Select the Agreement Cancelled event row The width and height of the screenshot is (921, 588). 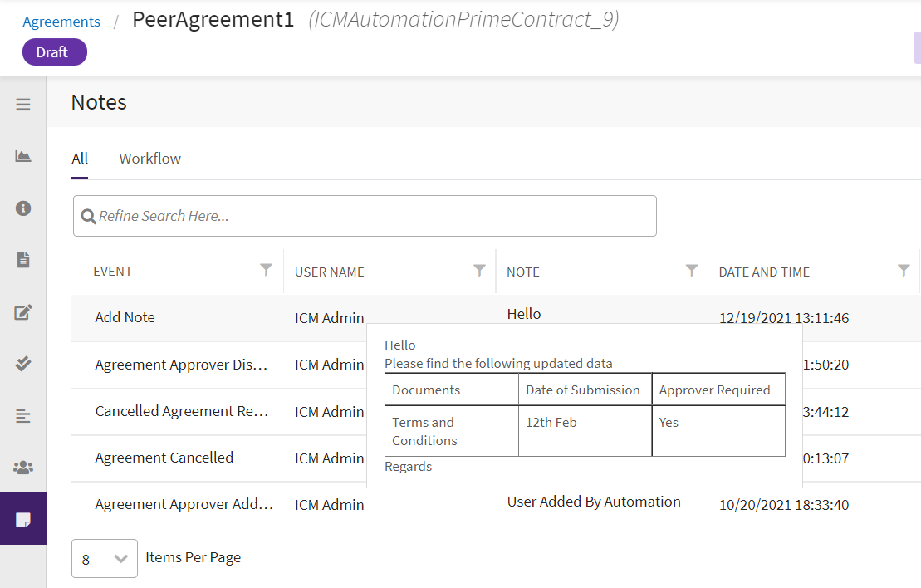(164, 458)
